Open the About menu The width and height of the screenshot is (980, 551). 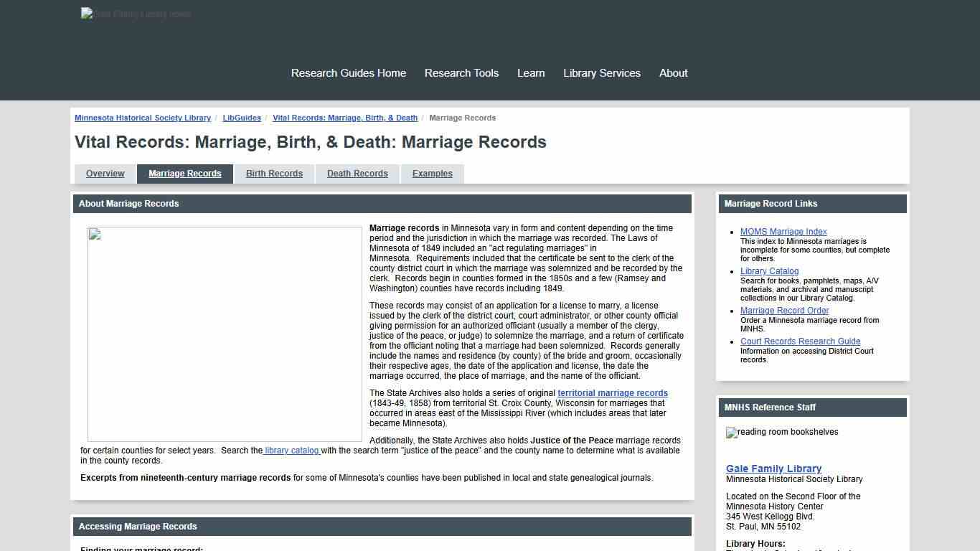coord(672,72)
